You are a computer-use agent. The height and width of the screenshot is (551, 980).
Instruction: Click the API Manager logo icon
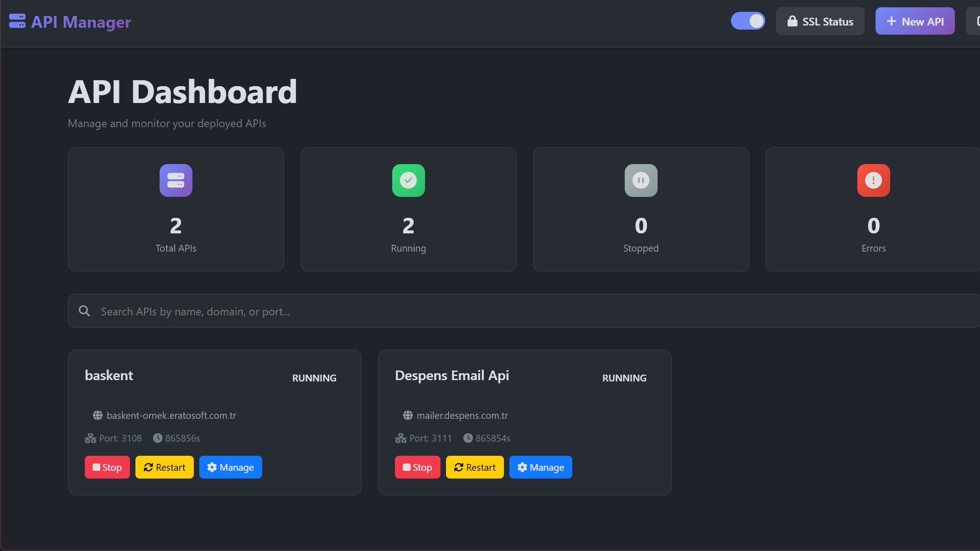[17, 21]
